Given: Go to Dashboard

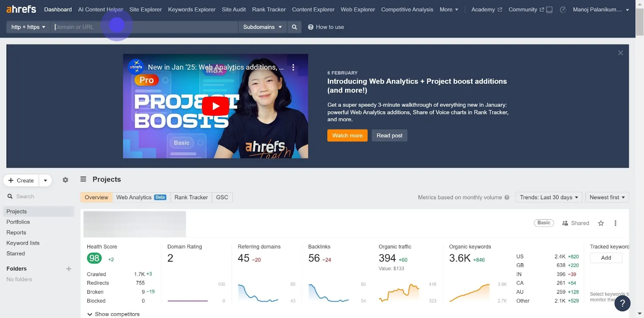Looking at the screenshot, I should (x=58, y=10).
